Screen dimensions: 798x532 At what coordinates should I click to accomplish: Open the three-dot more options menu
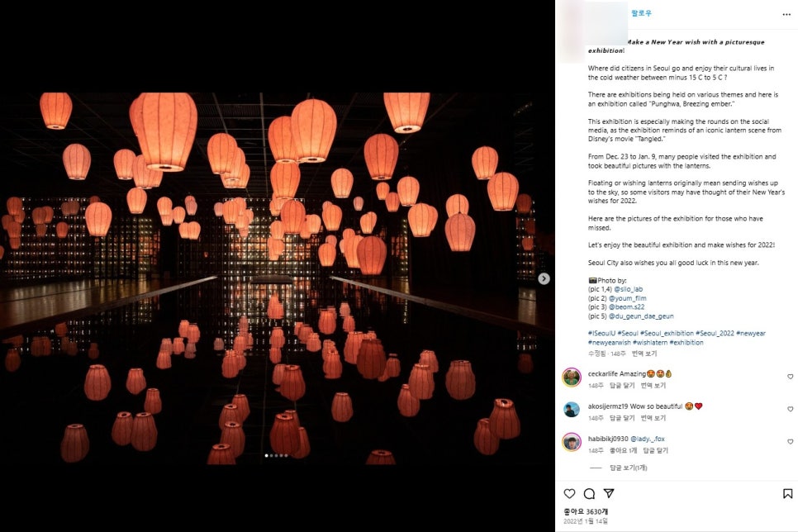(x=786, y=14)
